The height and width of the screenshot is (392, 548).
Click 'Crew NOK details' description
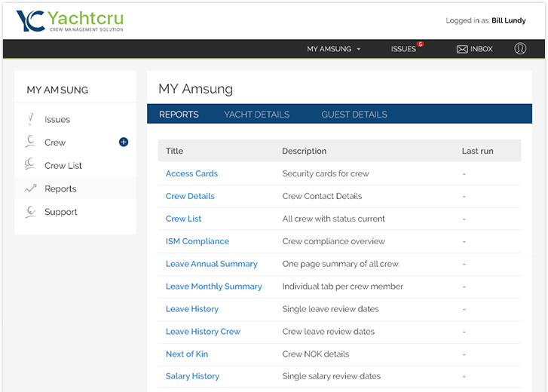click(x=316, y=354)
